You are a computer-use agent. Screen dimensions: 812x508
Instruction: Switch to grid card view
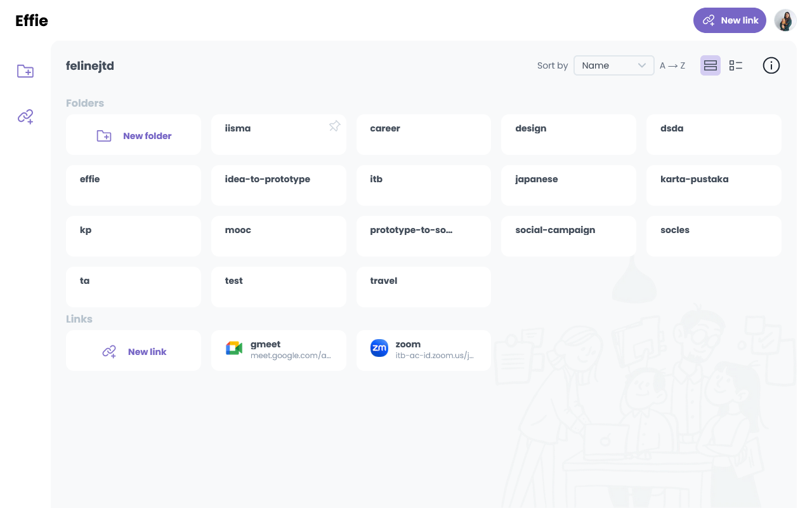pos(710,65)
